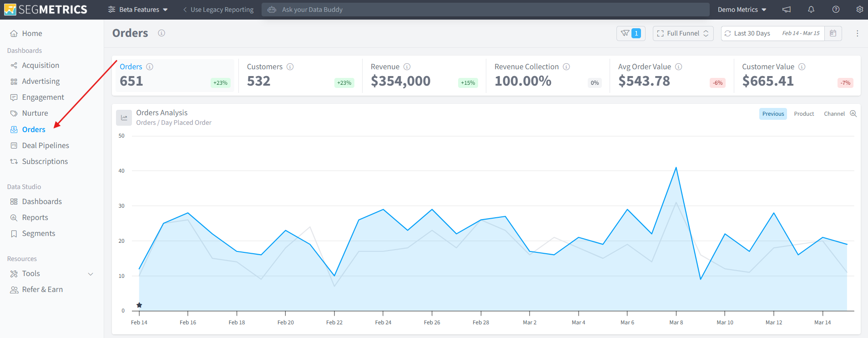Switch chart breakdown to Channel
Viewport: 868px width, 338px height.
(834, 114)
